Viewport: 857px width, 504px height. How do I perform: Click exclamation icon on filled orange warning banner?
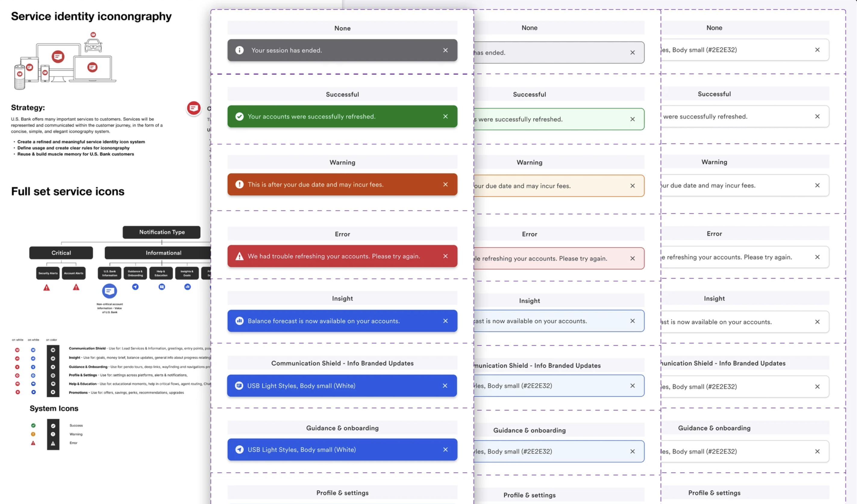point(239,184)
